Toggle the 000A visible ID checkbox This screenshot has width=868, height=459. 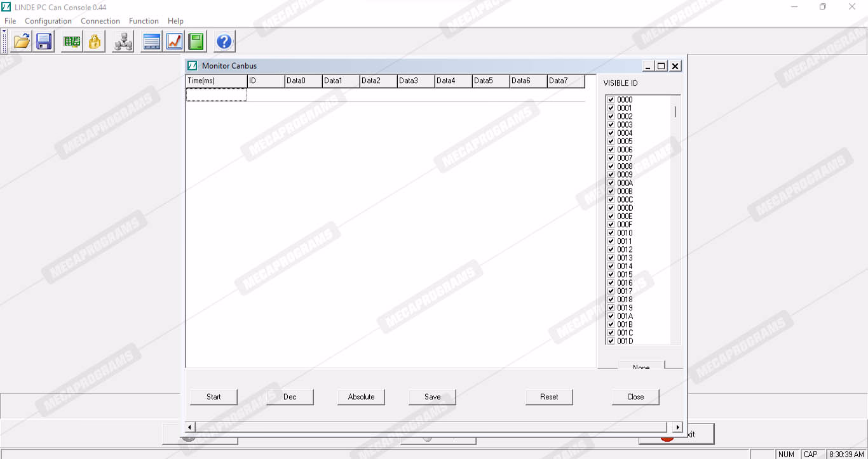[x=611, y=183]
